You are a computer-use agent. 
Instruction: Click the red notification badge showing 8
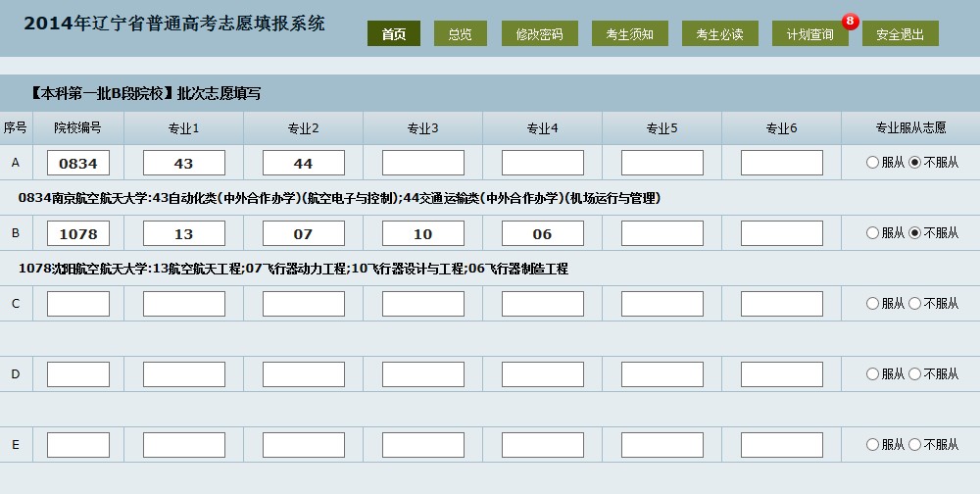tap(850, 22)
